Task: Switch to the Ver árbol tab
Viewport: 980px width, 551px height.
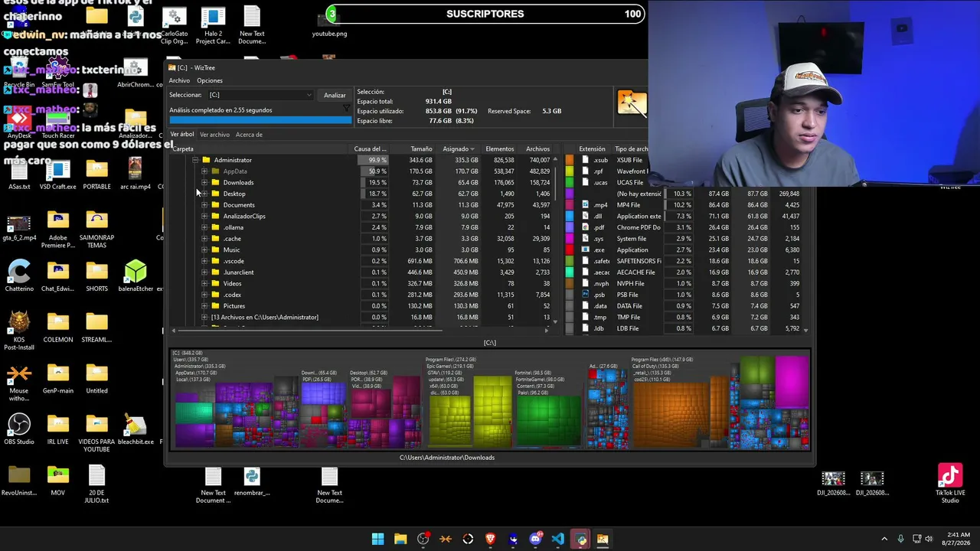Action: [182, 135]
